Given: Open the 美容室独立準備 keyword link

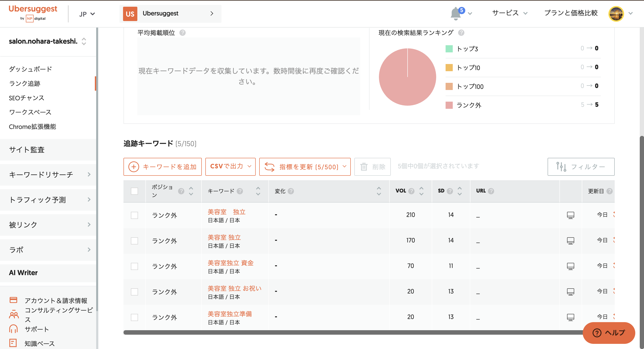Looking at the screenshot, I should (x=230, y=314).
